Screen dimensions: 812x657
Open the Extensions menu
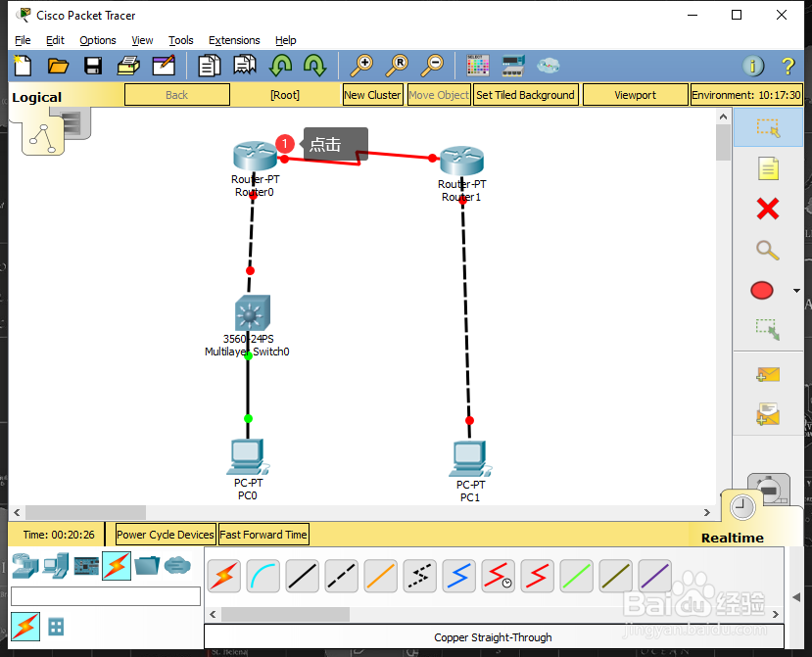pos(234,40)
